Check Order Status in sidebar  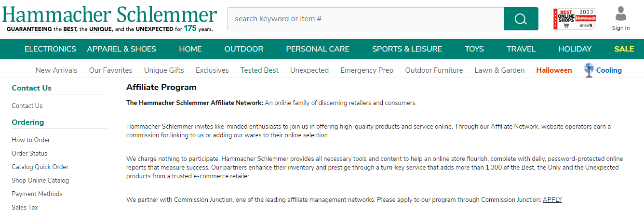click(29, 153)
